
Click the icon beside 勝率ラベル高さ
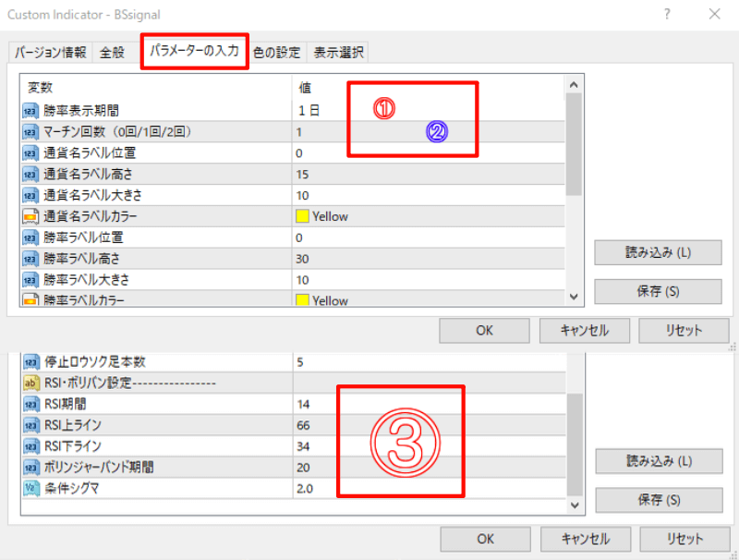click(x=30, y=259)
